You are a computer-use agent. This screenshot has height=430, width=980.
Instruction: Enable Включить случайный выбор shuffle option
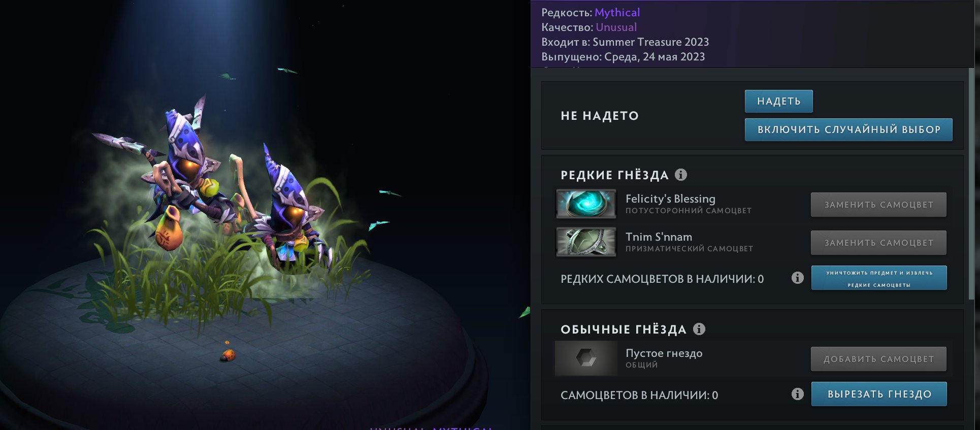pyautogui.click(x=848, y=129)
